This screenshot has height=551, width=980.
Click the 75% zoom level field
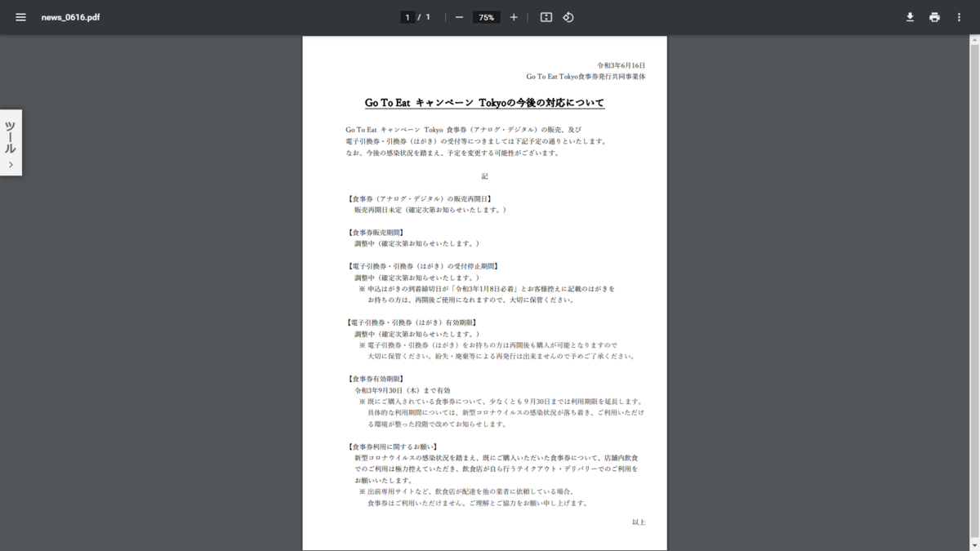point(487,17)
